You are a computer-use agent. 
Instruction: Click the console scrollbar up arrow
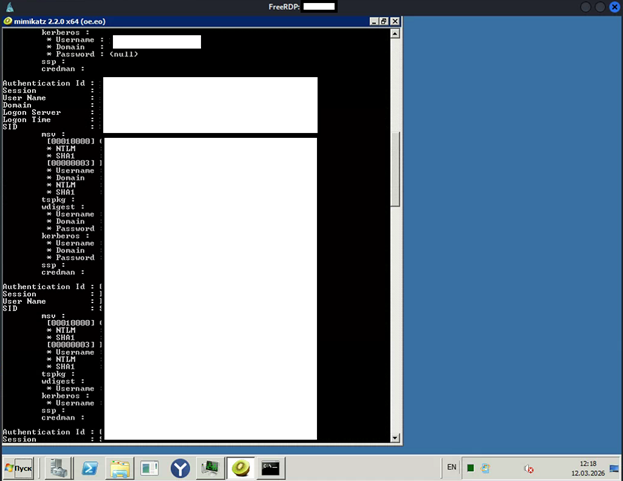(395, 34)
